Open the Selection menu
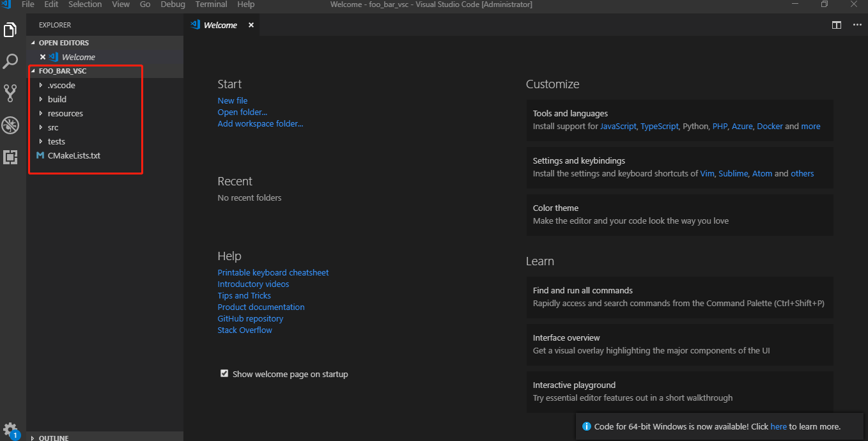Viewport: 868px width, 441px height. tap(85, 4)
